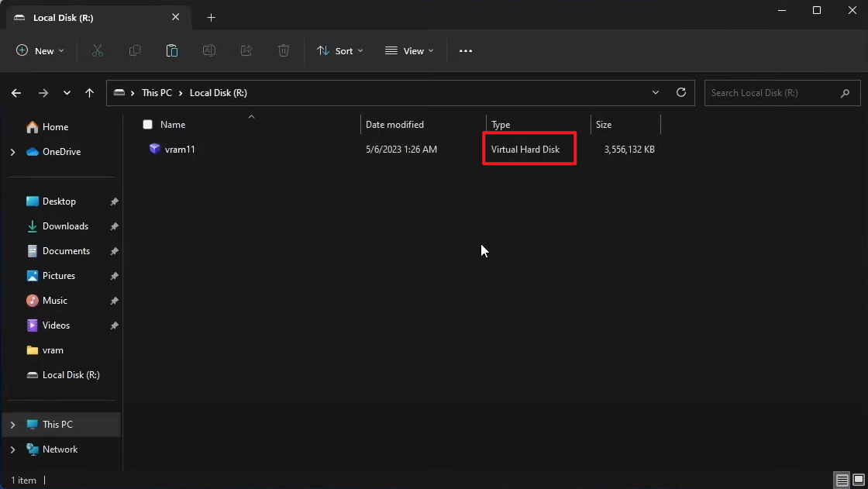Toggle the select-all checkbox beside Name

[148, 125]
